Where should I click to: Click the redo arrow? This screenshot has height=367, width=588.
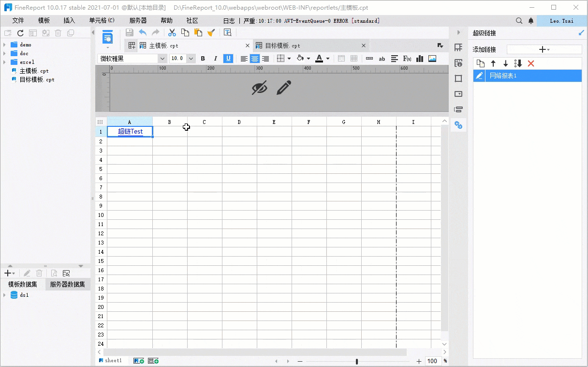(x=156, y=32)
